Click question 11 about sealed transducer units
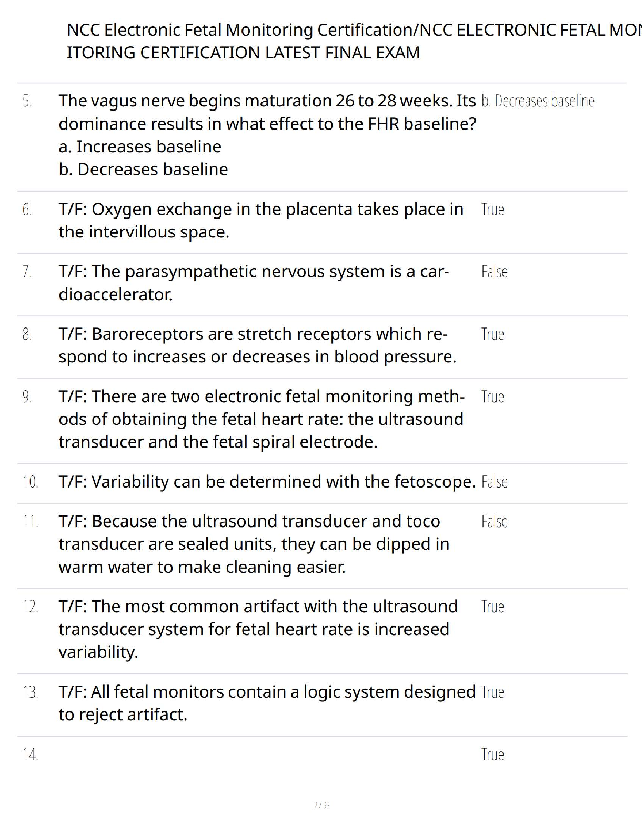Screen dimensions: 644x834 (254, 544)
